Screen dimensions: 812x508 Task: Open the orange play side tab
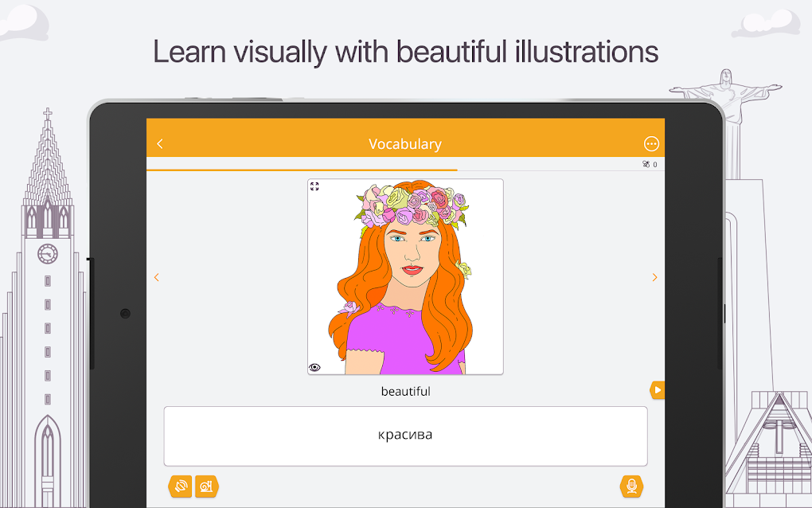pyautogui.click(x=657, y=390)
